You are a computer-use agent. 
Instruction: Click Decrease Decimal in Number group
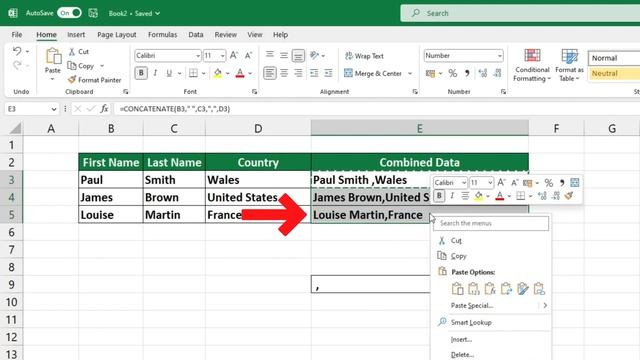click(497, 73)
